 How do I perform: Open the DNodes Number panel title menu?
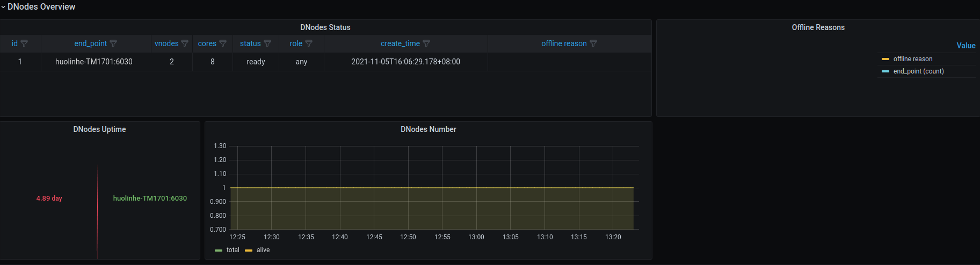[x=429, y=129]
